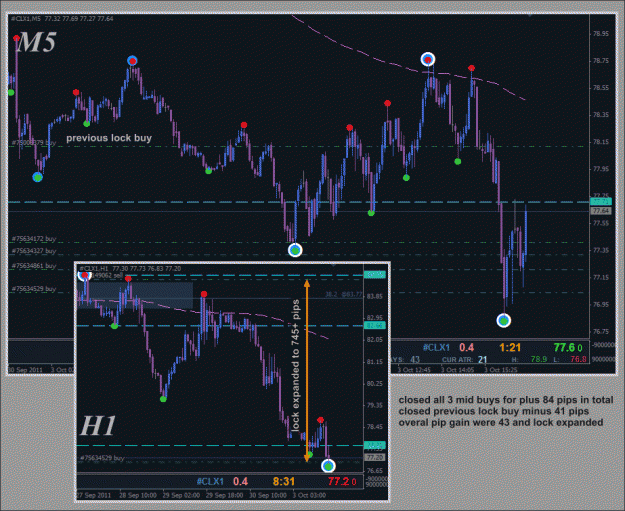The width and height of the screenshot is (625, 511).
Task: Click '28 Sep 10:00' on the H1 time axis
Action: pyautogui.click(x=138, y=495)
